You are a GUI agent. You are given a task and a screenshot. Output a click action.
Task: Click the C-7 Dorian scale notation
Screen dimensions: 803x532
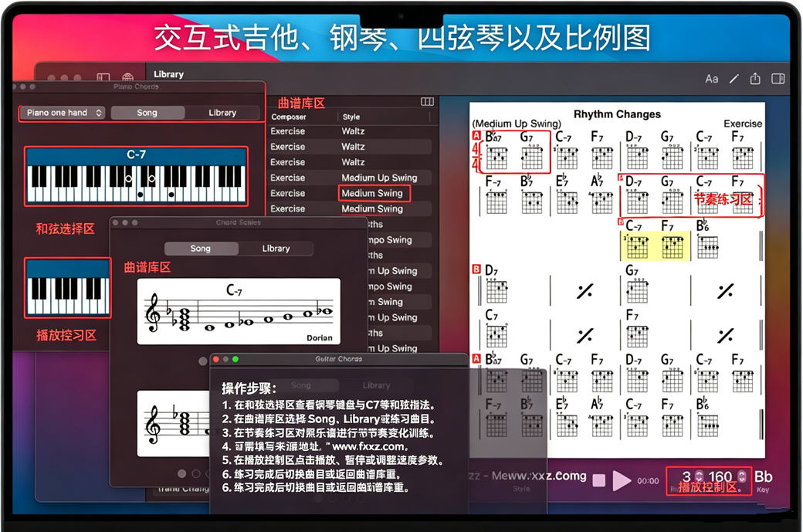click(x=239, y=311)
